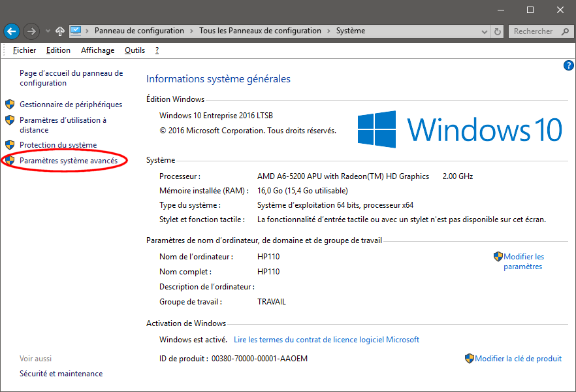Refresh the Système page
Screen dimensions: 576x392
tap(498, 31)
